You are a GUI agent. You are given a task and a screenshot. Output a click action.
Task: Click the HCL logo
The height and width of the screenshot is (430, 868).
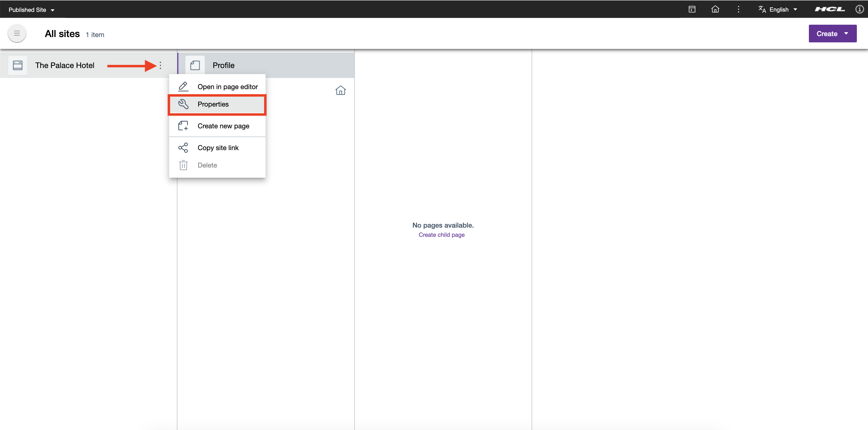[x=829, y=9]
